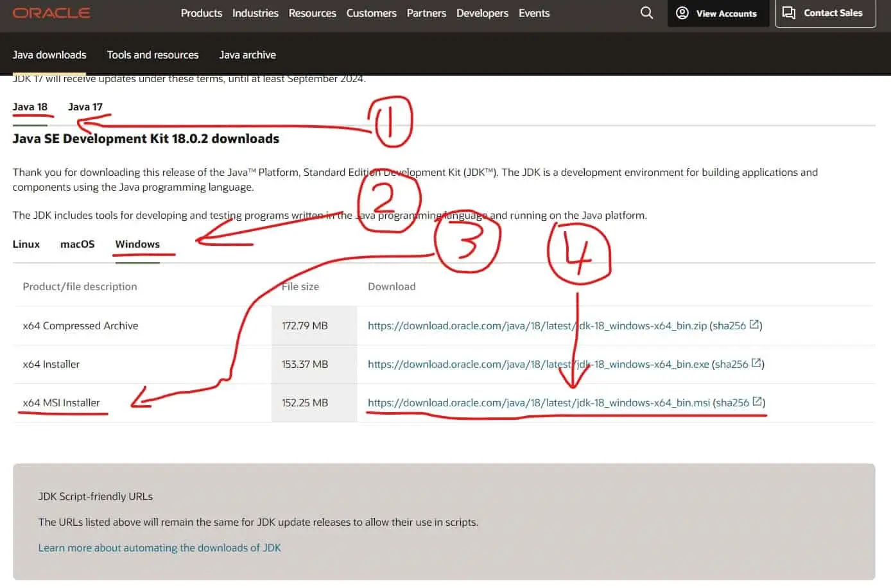
Task: Open external sha256 icon for exe installer
Action: pyautogui.click(x=757, y=363)
